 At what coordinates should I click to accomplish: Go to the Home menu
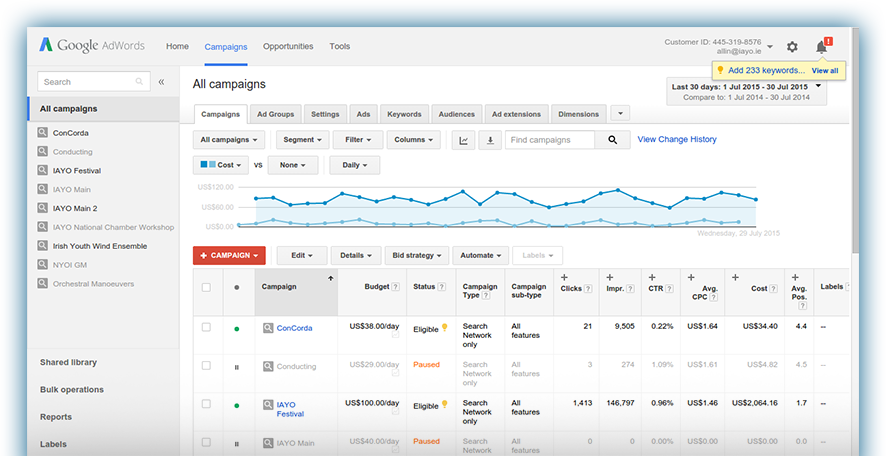click(x=177, y=46)
